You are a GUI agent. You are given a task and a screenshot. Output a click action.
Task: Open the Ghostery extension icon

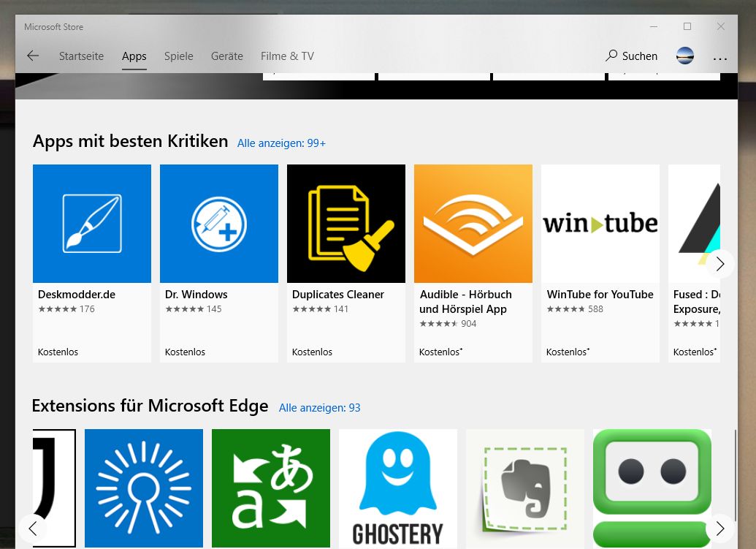(x=398, y=488)
